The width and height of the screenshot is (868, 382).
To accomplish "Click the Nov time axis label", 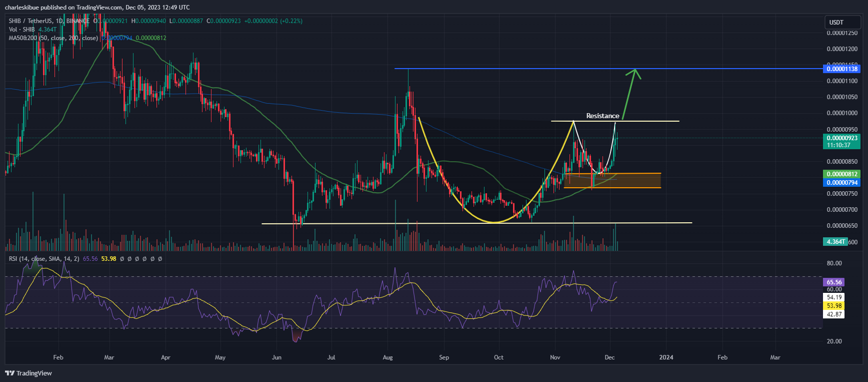I will [x=555, y=357].
